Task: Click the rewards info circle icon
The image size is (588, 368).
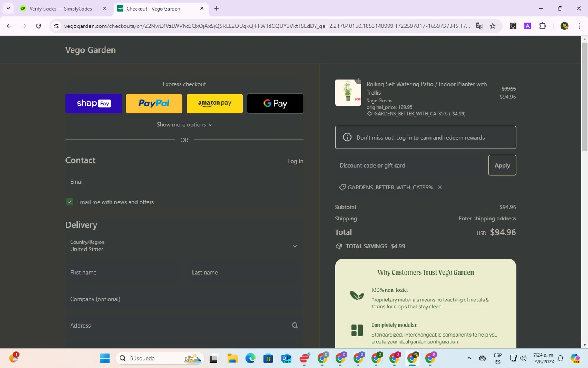Action: (x=347, y=137)
